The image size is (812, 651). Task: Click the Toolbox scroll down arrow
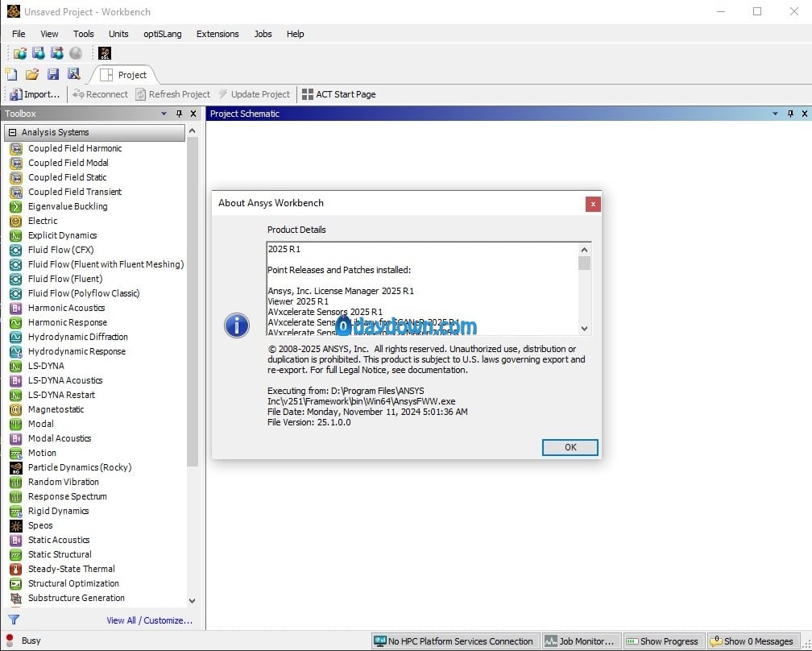192,601
